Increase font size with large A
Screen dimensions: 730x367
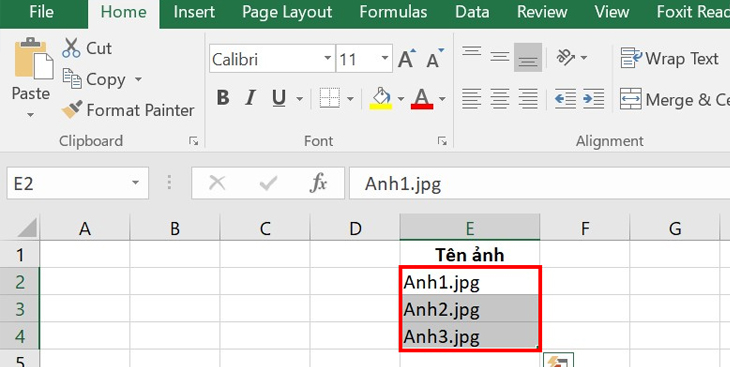coord(407,59)
